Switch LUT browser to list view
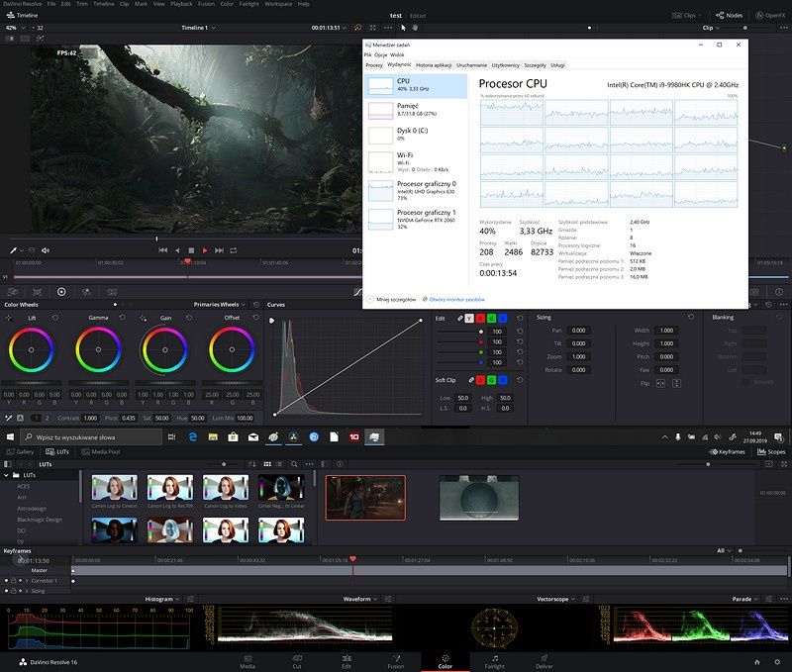 280,464
